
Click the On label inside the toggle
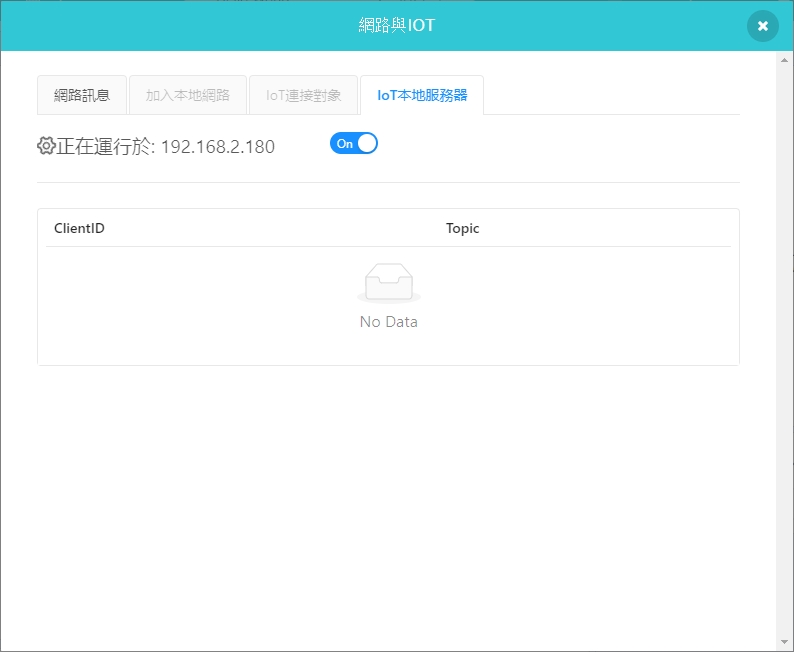(x=344, y=144)
